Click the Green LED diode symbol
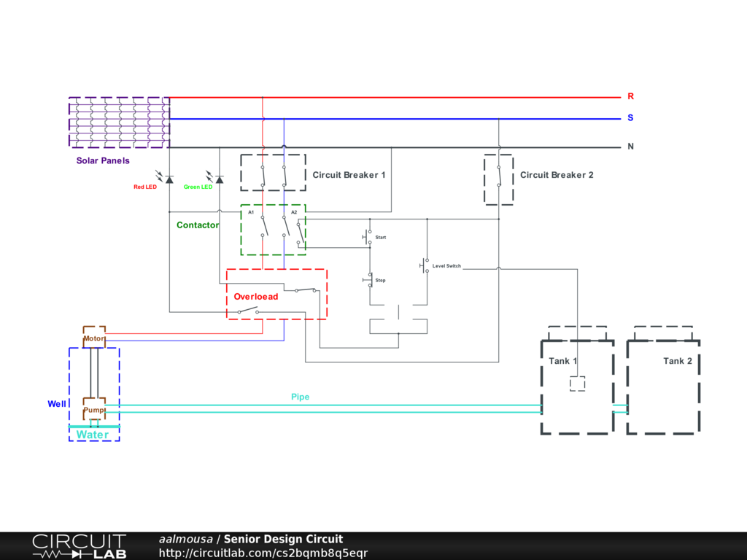The image size is (747, 560). pyautogui.click(x=220, y=179)
